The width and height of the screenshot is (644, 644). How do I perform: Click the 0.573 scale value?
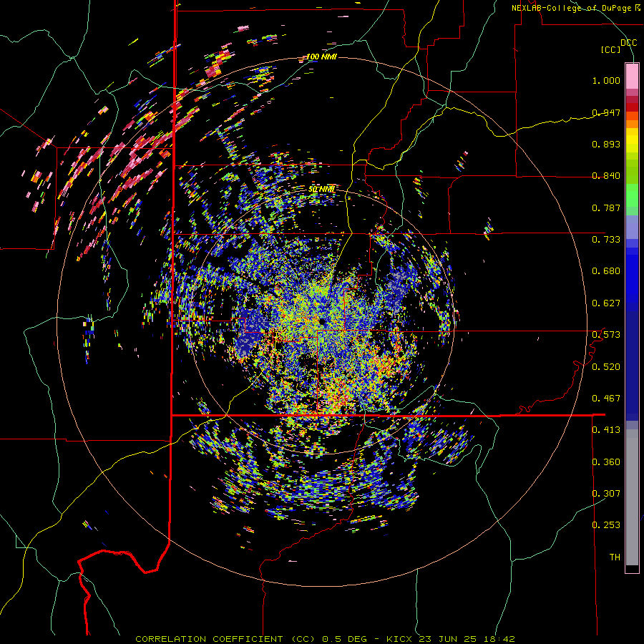click(606, 335)
